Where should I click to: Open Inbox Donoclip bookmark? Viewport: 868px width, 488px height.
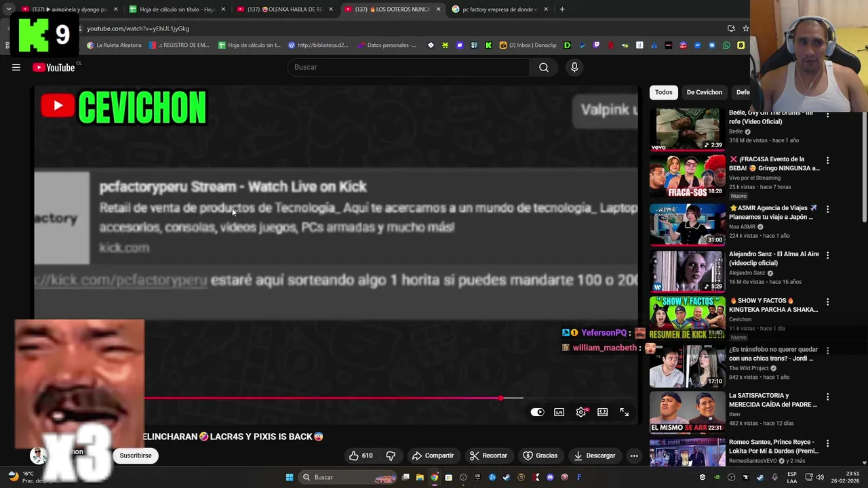tap(528, 45)
